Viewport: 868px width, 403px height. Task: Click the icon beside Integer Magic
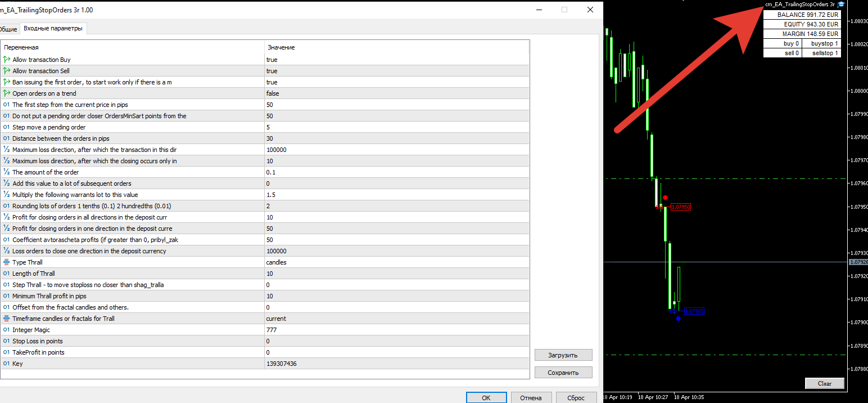point(7,330)
